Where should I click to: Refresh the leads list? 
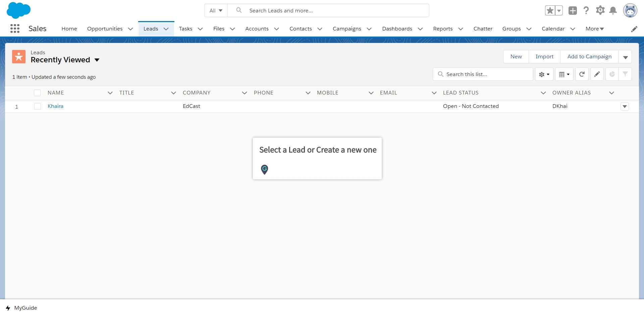coord(582,74)
